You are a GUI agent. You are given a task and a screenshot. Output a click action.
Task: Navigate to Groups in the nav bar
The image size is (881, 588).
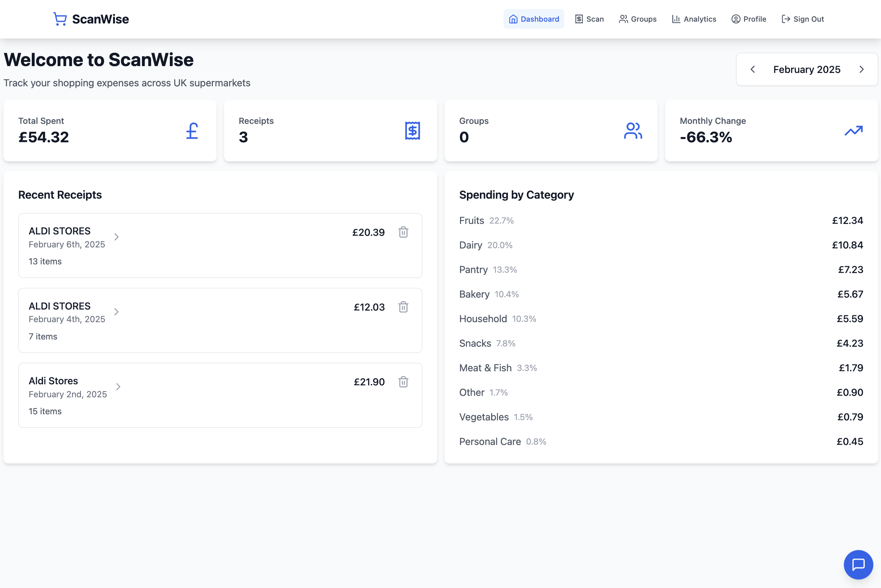[637, 19]
